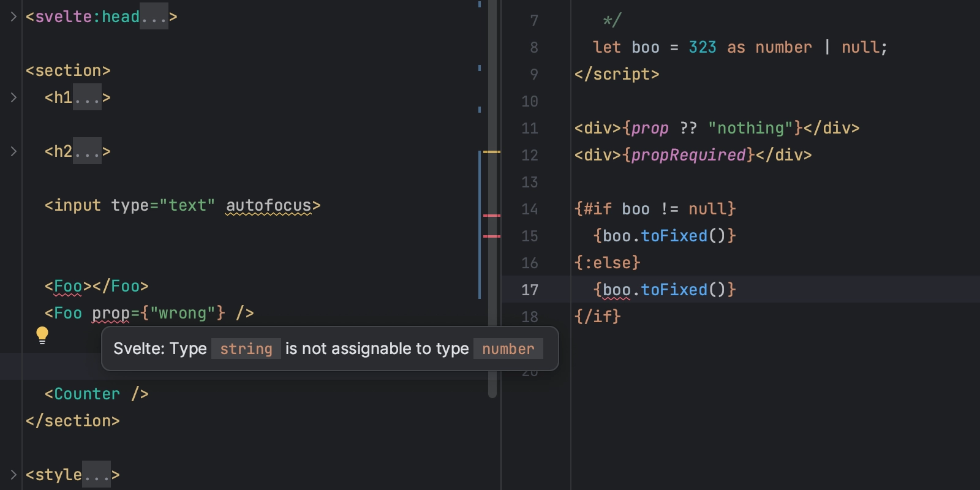Viewport: 980px width, 490px height.
Task: Click the {:else} block keyword
Action: point(608,263)
